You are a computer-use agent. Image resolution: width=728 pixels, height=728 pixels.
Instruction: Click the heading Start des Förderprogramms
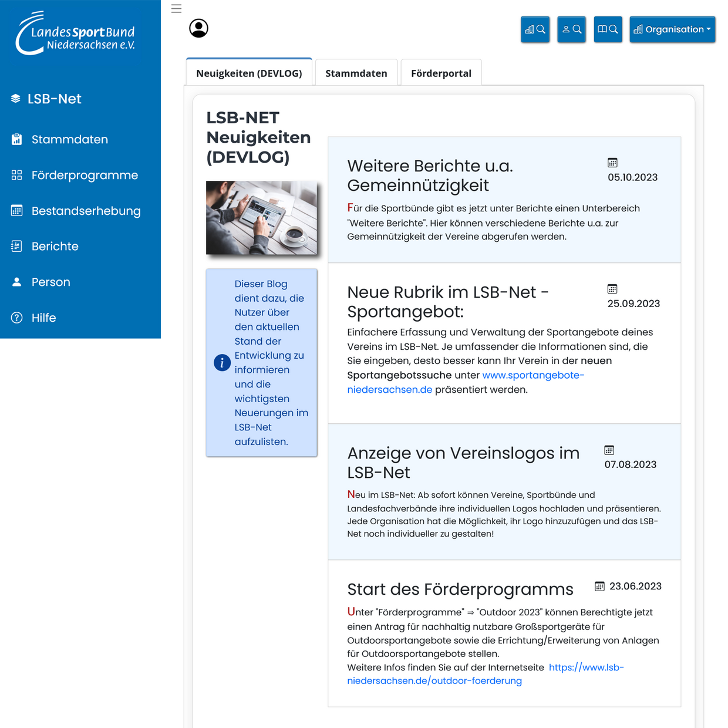[x=460, y=589]
